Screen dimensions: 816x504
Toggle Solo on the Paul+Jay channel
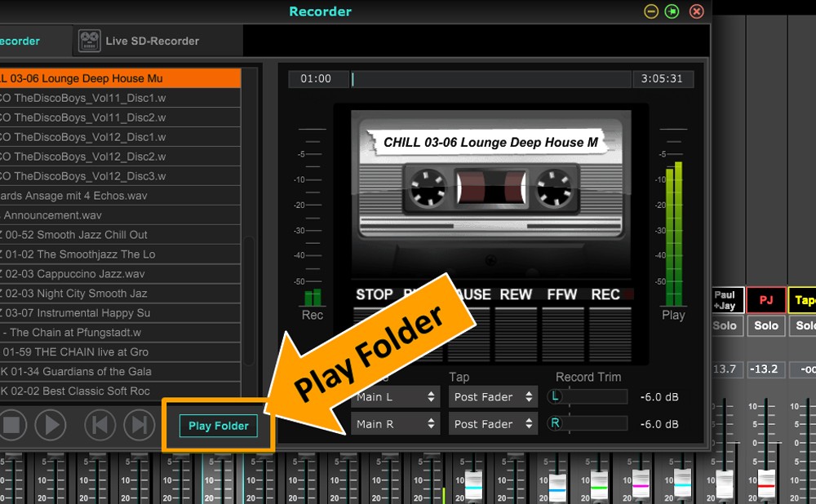coord(724,325)
